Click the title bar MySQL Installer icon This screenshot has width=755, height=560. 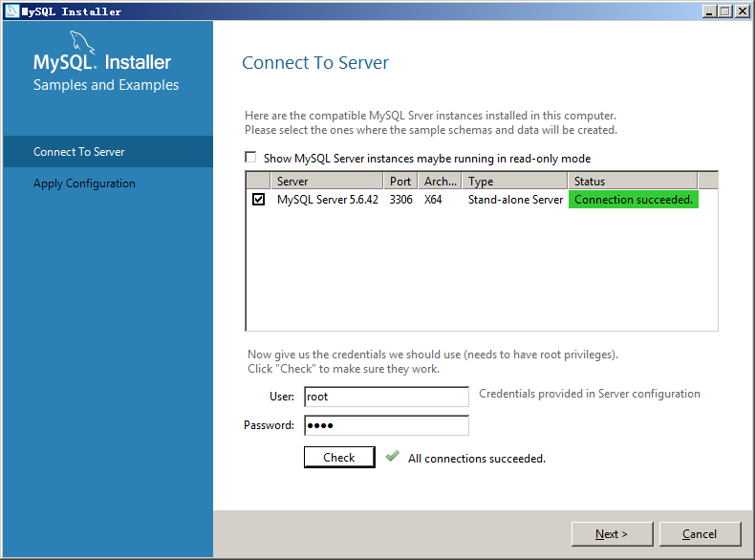tap(12, 11)
